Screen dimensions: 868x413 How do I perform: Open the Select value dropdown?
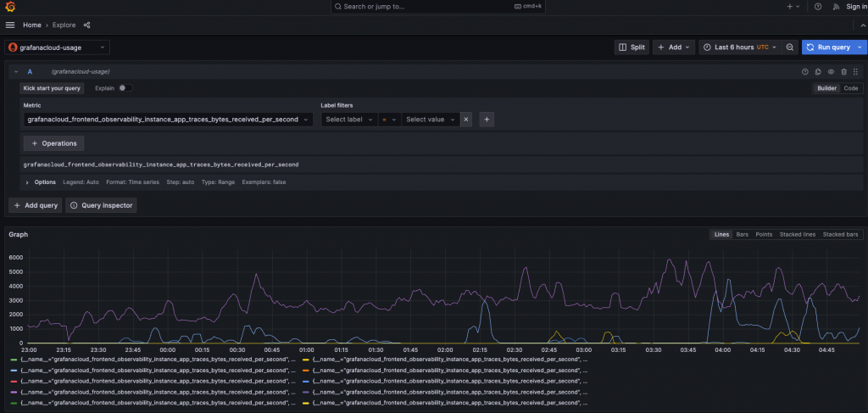click(x=431, y=119)
